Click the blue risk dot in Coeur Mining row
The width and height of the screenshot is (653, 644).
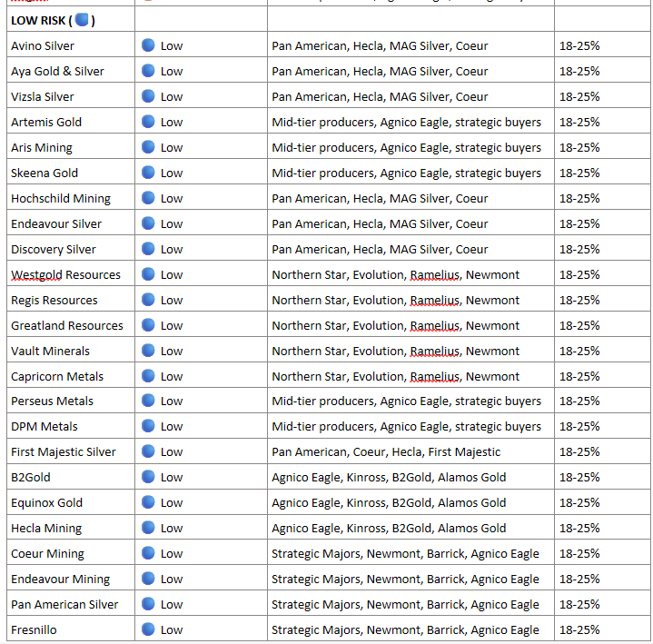(148, 552)
